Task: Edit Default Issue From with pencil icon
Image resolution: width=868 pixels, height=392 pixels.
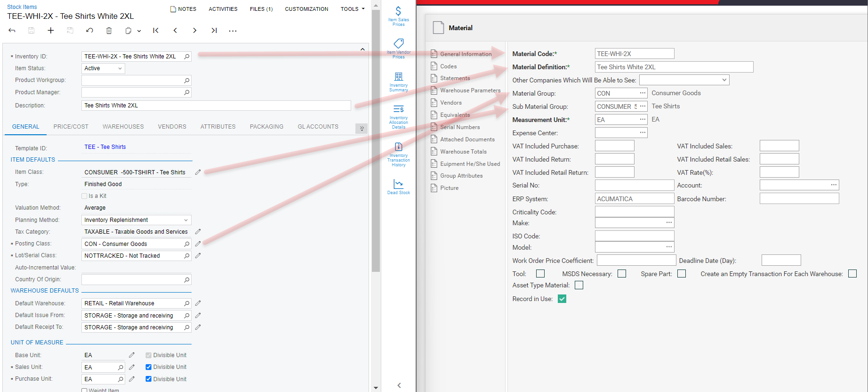Action: (x=198, y=316)
